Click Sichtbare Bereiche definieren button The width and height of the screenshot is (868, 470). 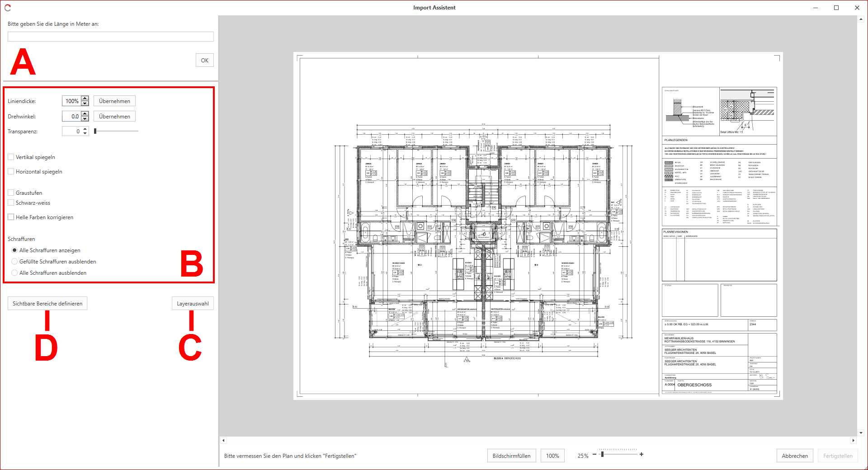point(47,304)
